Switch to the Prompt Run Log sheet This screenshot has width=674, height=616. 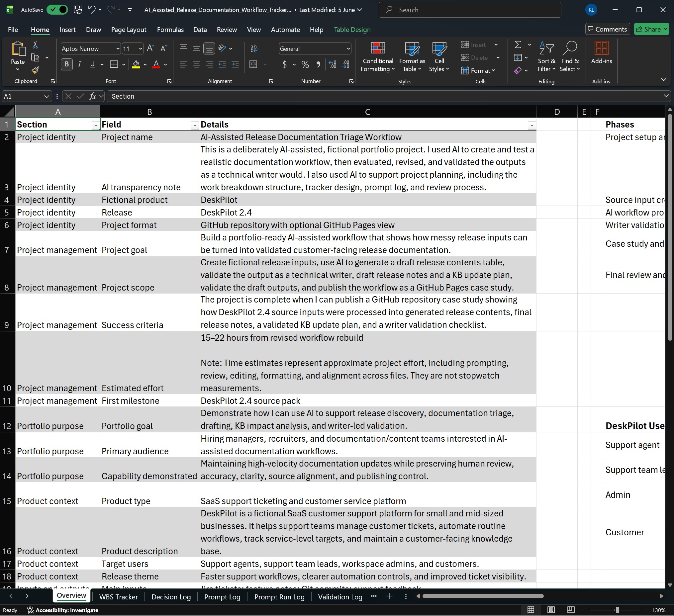pos(279,597)
